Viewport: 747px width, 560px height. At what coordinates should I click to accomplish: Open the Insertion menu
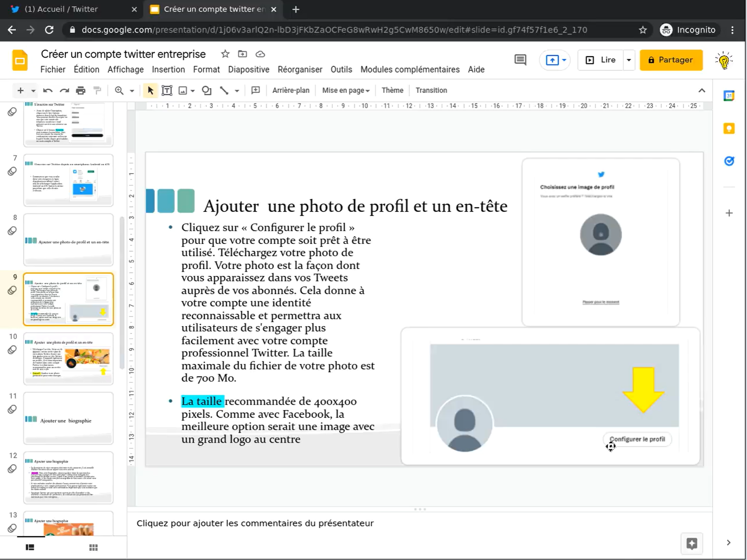coord(168,69)
